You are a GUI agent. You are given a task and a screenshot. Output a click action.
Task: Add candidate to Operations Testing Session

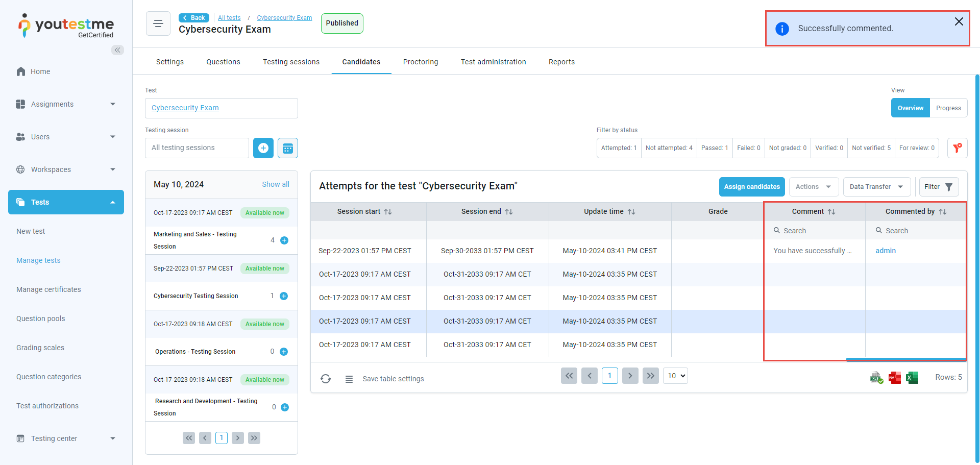click(284, 352)
